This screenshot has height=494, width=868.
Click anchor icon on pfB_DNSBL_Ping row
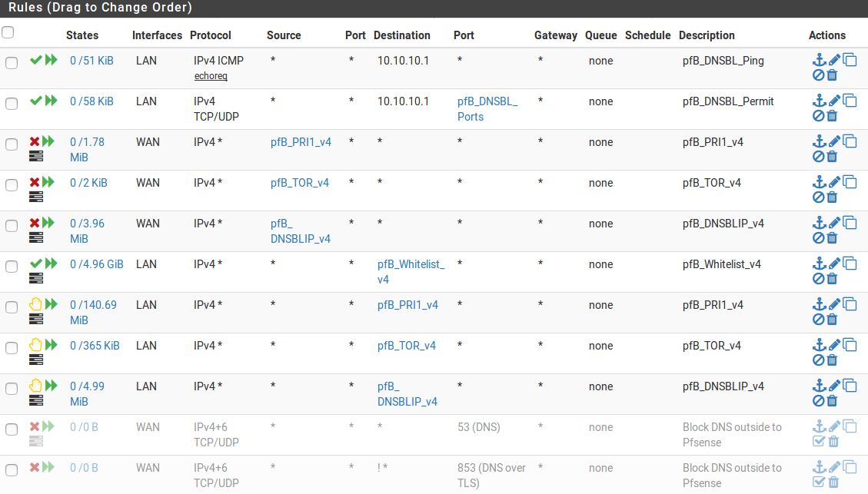[820, 59]
